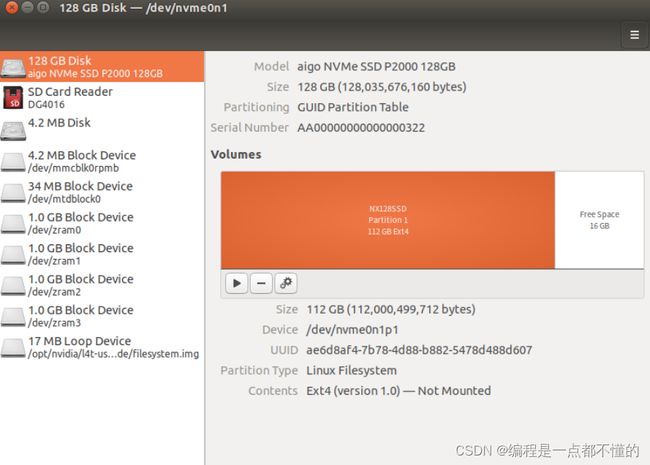650x465 pixels.
Task: Select the 17 MB Loop Device filesystem.img
Action: click(x=102, y=347)
